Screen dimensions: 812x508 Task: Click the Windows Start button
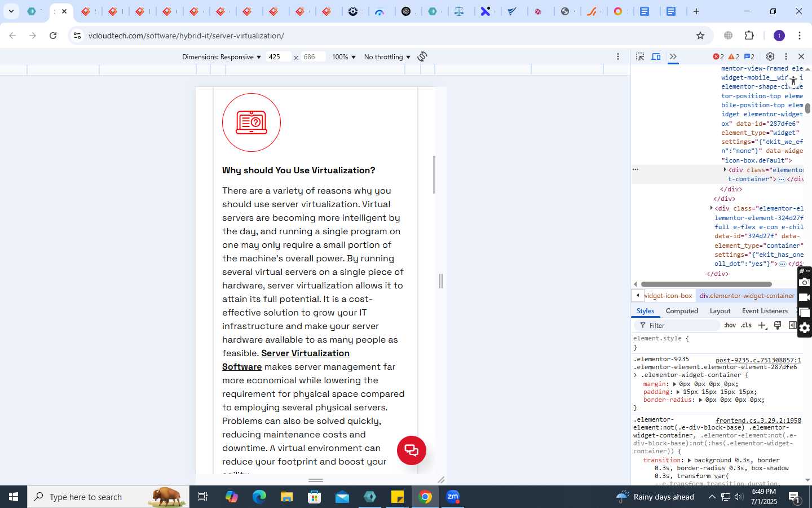(x=14, y=497)
